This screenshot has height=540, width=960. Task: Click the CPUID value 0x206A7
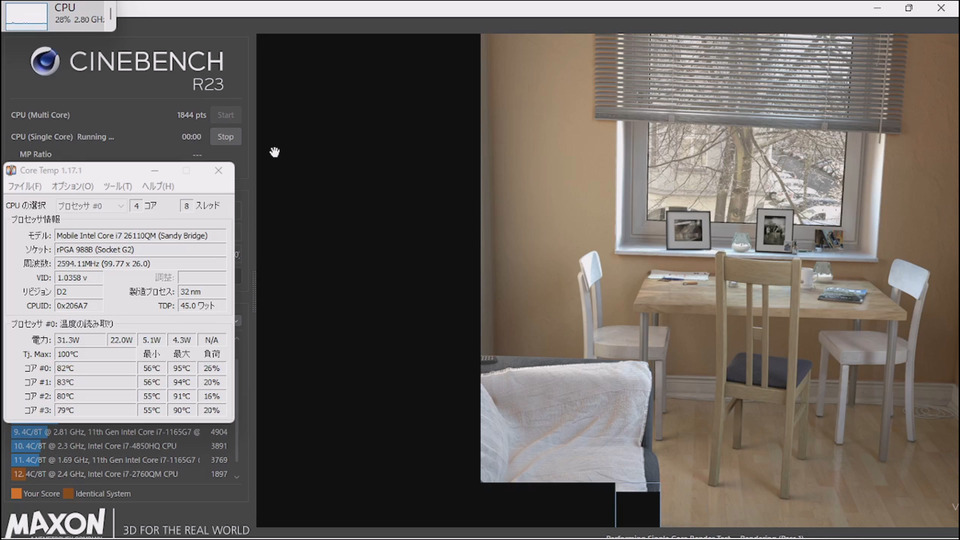(79, 306)
